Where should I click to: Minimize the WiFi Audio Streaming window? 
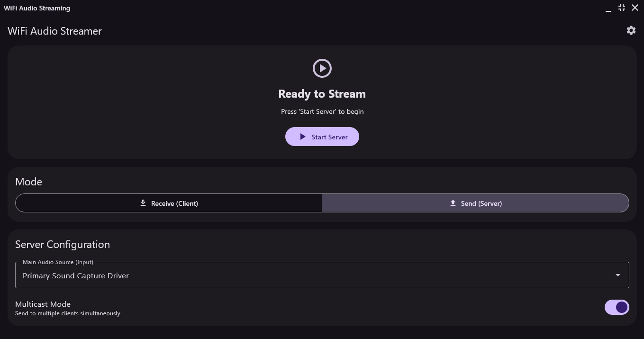[x=608, y=9]
